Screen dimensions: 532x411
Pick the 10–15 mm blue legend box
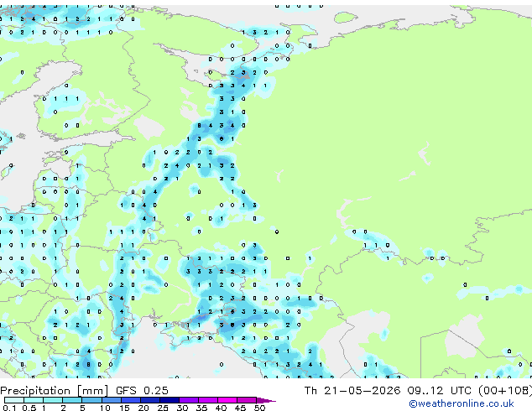(x=112, y=400)
